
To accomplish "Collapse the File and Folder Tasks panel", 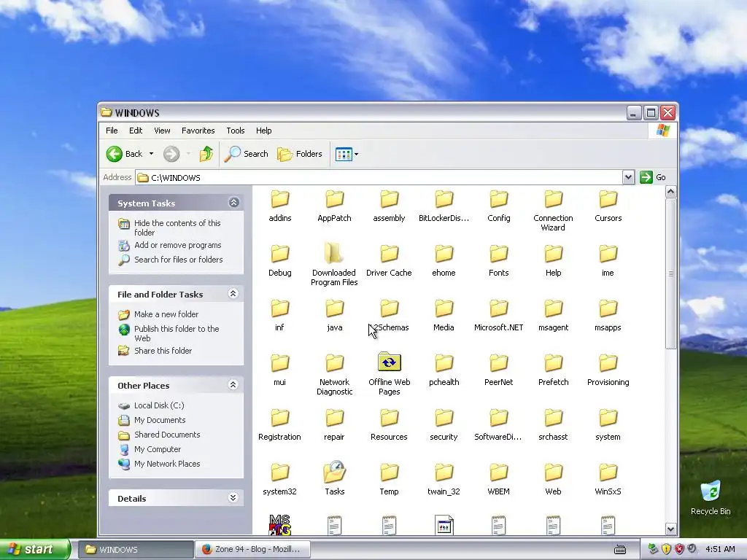I will (233, 293).
